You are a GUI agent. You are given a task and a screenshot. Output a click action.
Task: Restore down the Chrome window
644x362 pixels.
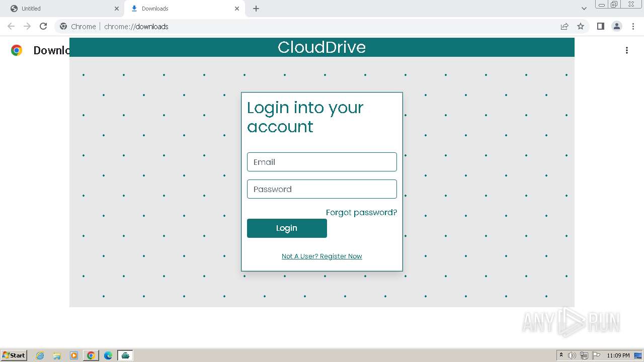(x=614, y=4)
